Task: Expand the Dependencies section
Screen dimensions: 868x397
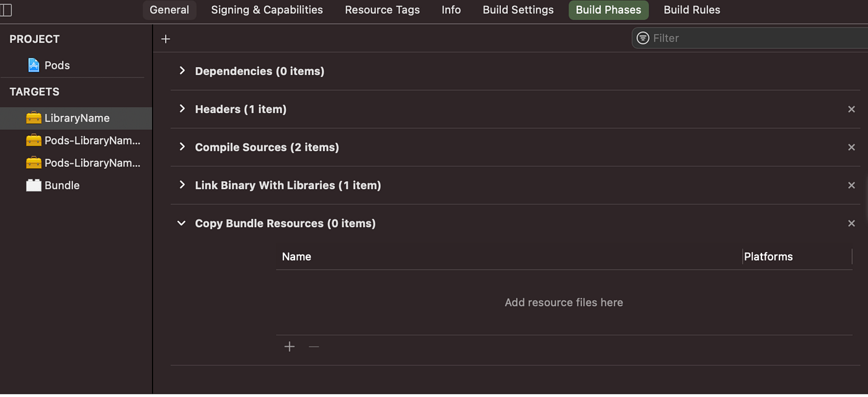Action: point(182,71)
